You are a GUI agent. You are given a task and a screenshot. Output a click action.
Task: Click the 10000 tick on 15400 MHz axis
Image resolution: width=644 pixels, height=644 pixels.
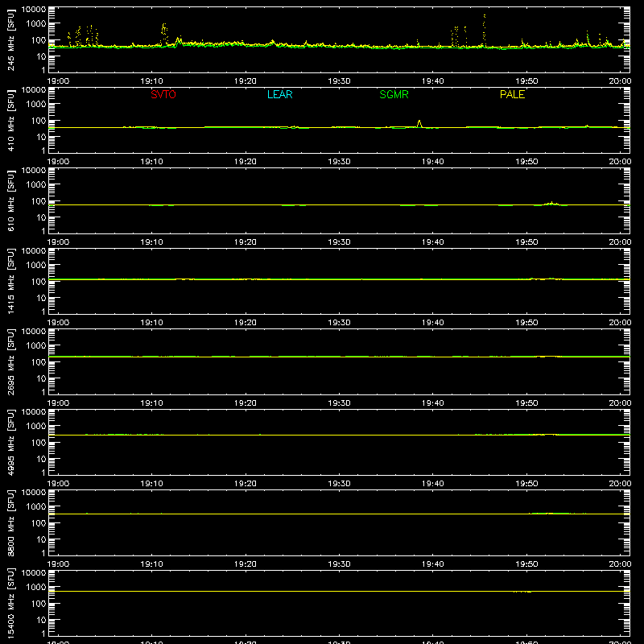point(34,573)
